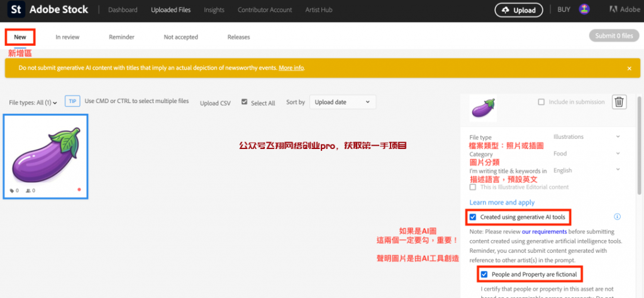Open the info icon beside generative AI
This screenshot has width=644, height=298.
[617, 217]
